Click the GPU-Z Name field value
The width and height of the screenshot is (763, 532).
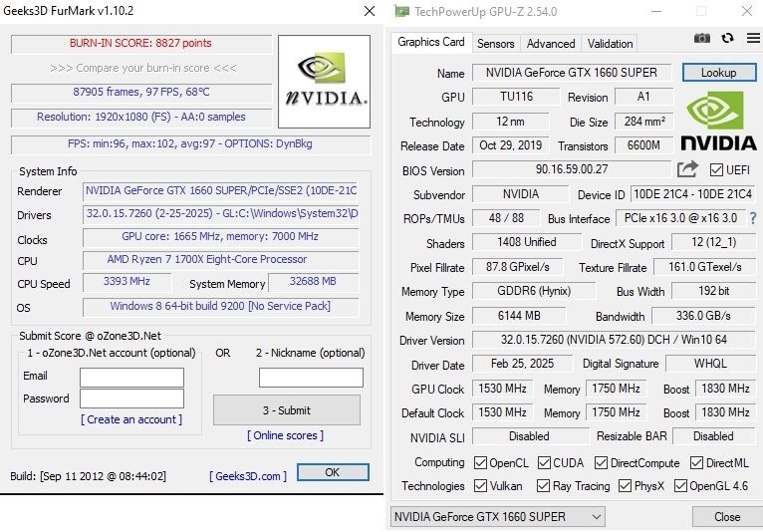click(572, 73)
